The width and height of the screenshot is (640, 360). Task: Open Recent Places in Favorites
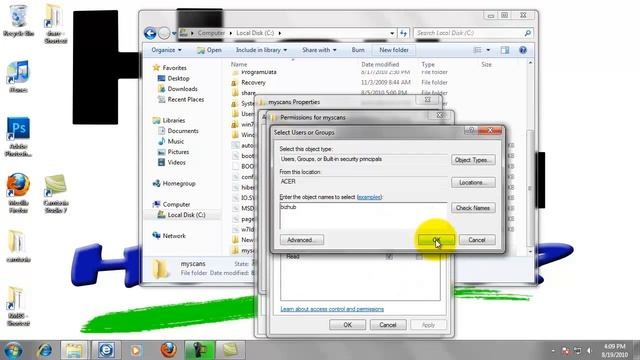pyautogui.click(x=185, y=100)
